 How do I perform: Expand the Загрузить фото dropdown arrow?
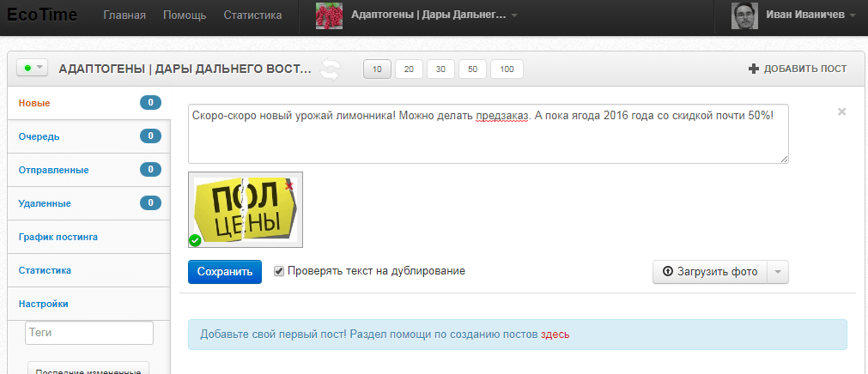tap(777, 272)
